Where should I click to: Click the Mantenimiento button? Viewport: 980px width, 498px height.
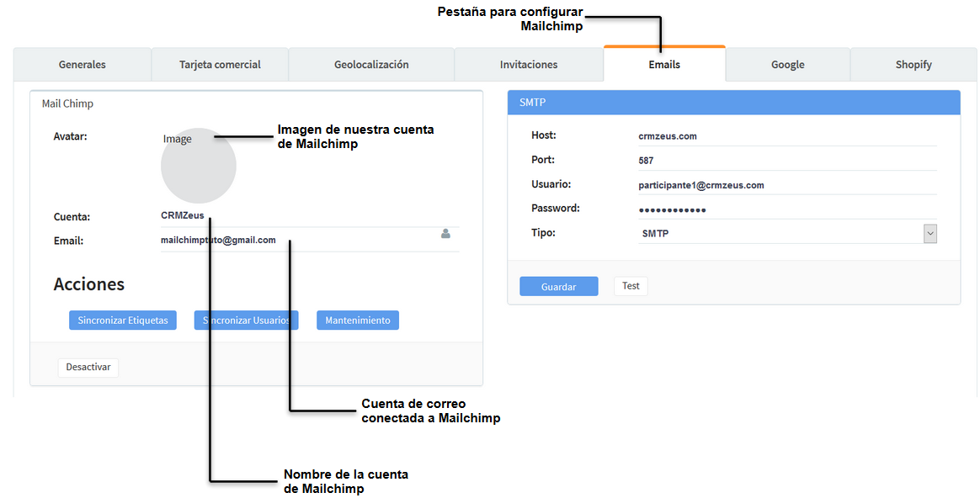click(358, 320)
